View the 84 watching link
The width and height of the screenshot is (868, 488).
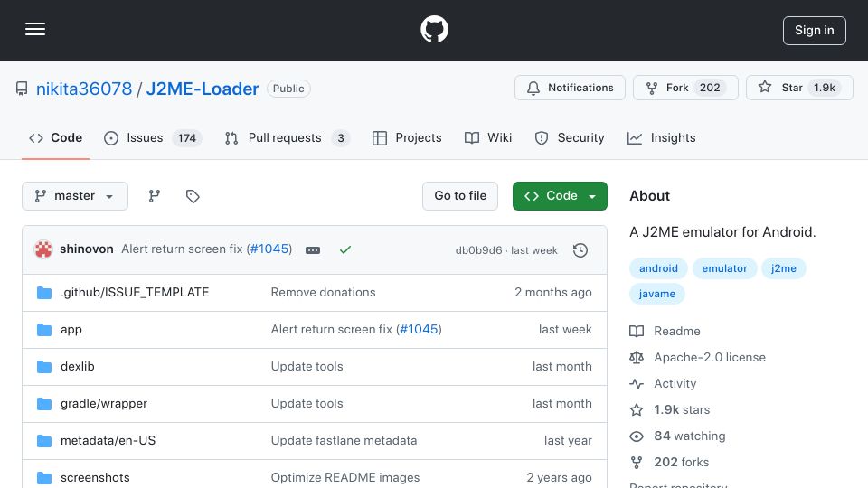(677, 436)
